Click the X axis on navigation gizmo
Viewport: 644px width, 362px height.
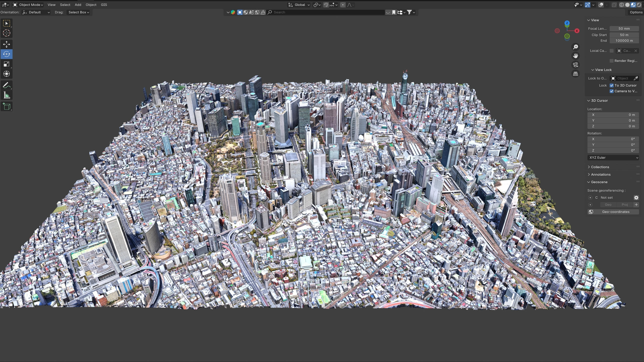click(x=577, y=31)
